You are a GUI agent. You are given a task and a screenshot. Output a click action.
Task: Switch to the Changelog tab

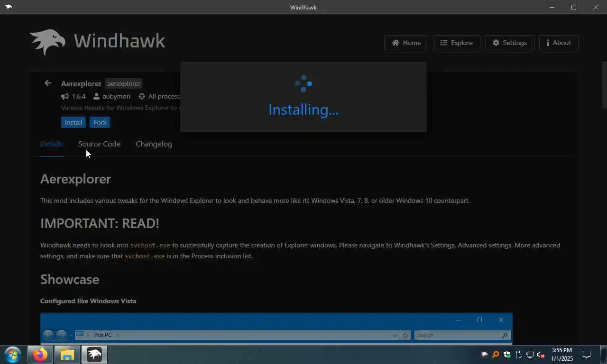click(x=154, y=144)
